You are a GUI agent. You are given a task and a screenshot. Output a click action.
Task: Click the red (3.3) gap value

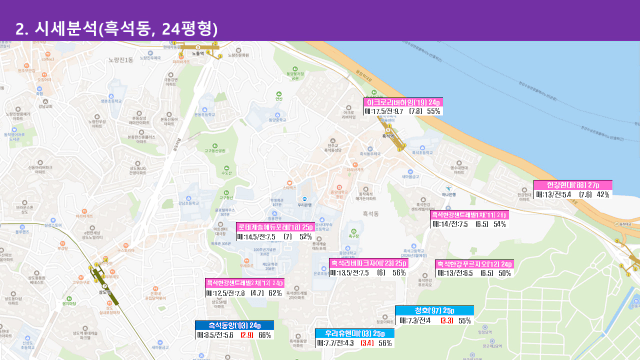[447, 321]
